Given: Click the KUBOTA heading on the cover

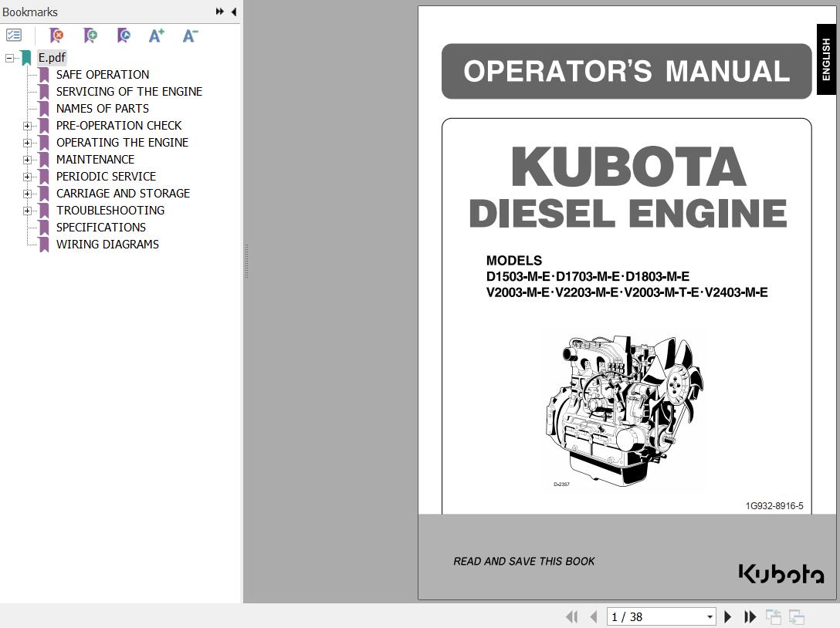Looking at the screenshot, I should (628, 167).
